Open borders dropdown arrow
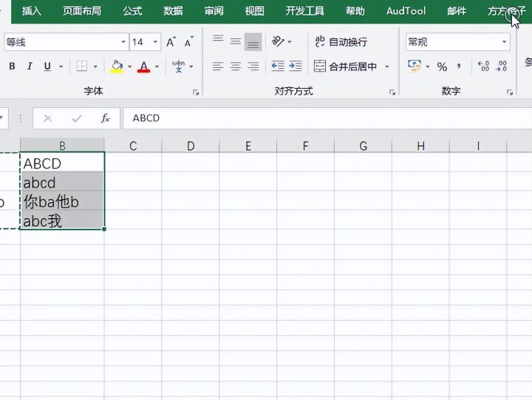 (95, 67)
